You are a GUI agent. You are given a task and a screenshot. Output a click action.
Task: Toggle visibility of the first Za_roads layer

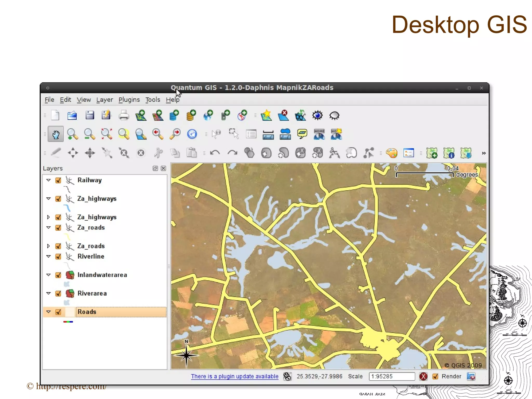tap(58, 227)
